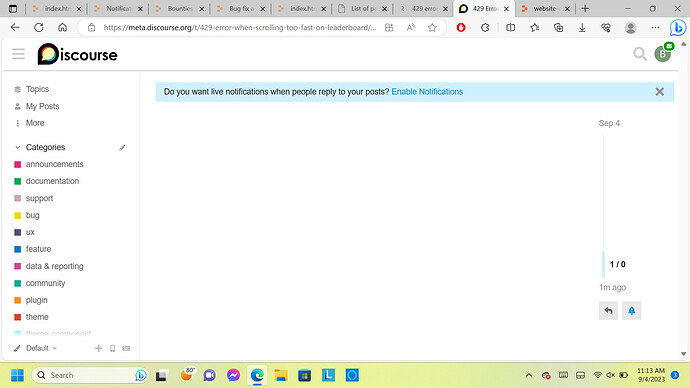This screenshot has height=388, width=690.
Task: Open the hamburger sidebar menu
Action: tap(18, 54)
